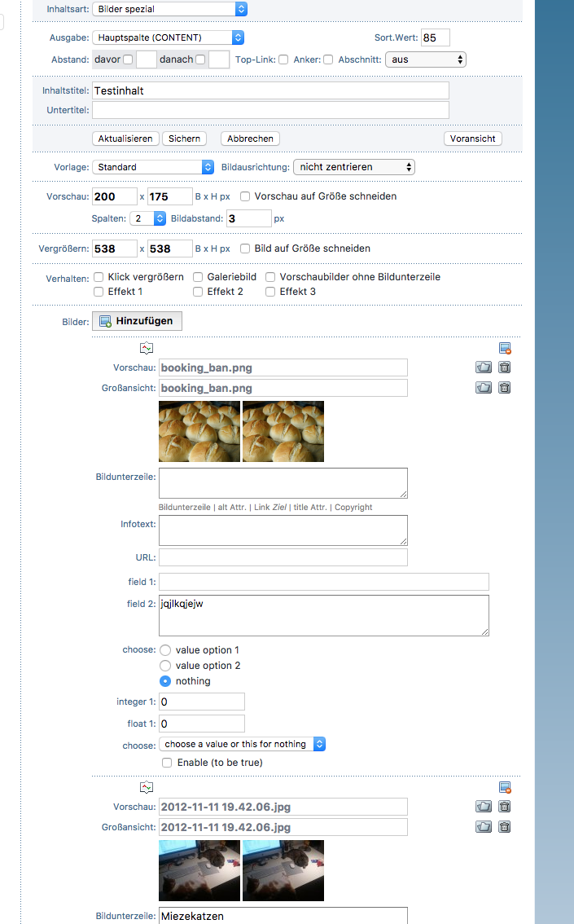This screenshot has height=924, width=574.
Task: Check 'Vorschau auf Größe schneiden'
Action: 245,196
